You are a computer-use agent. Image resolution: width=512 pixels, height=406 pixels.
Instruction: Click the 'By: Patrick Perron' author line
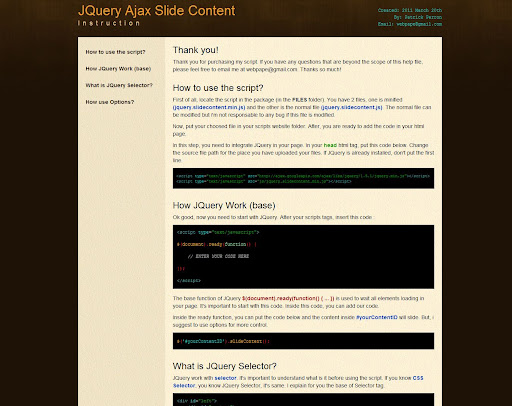[418, 17]
